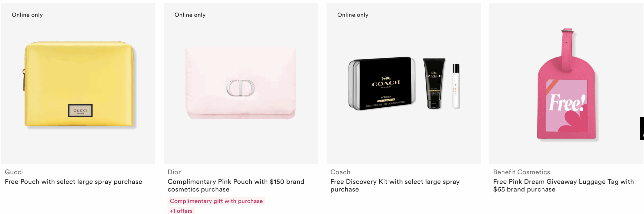Click the Online only label on Dior card

pyautogui.click(x=190, y=15)
